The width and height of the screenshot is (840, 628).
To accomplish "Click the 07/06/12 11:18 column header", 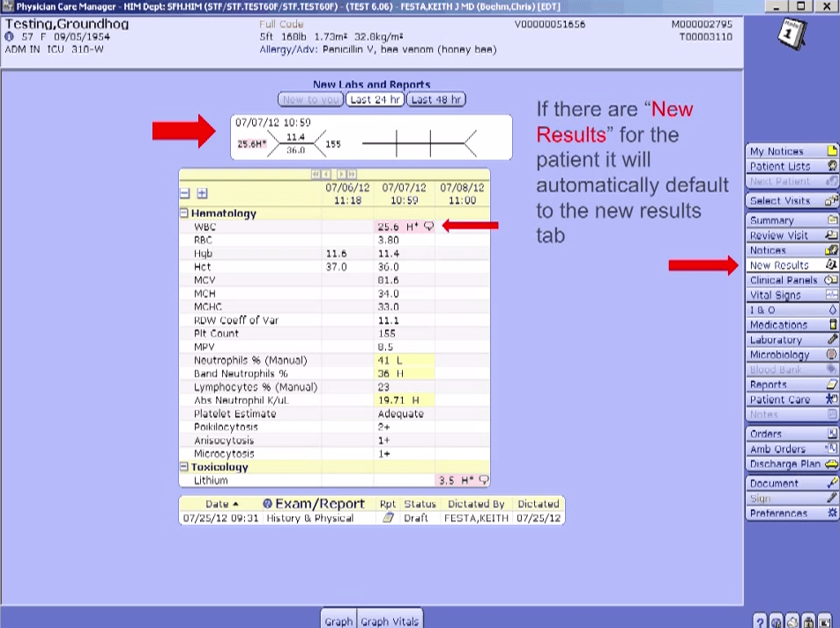I will (x=347, y=193).
